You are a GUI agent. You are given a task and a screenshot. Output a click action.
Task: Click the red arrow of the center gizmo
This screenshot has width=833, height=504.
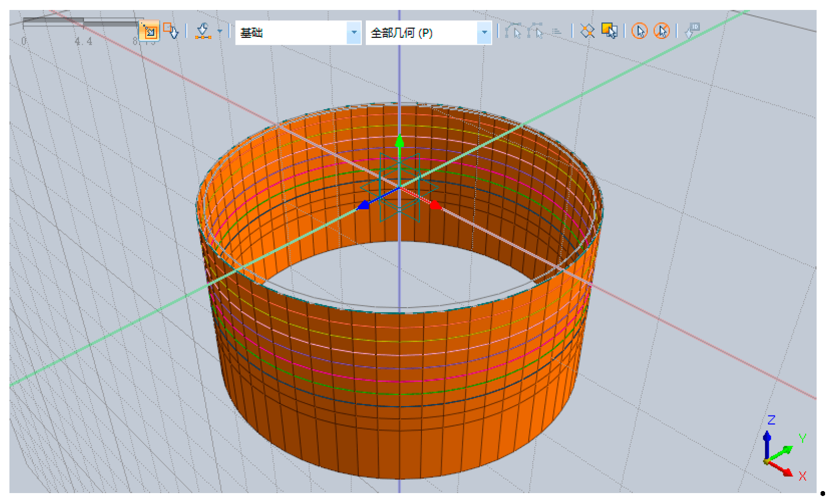(x=435, y=205)
